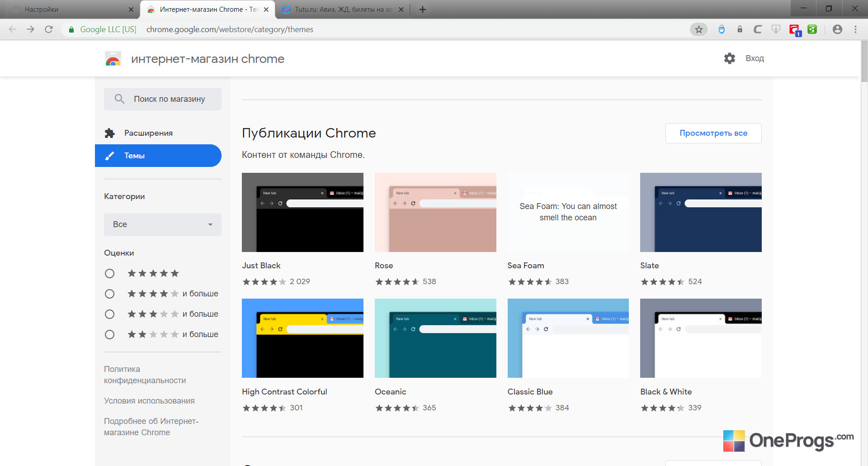
Task: Click the paintbrush Темы icon
Action: click(x=110, y=156)
